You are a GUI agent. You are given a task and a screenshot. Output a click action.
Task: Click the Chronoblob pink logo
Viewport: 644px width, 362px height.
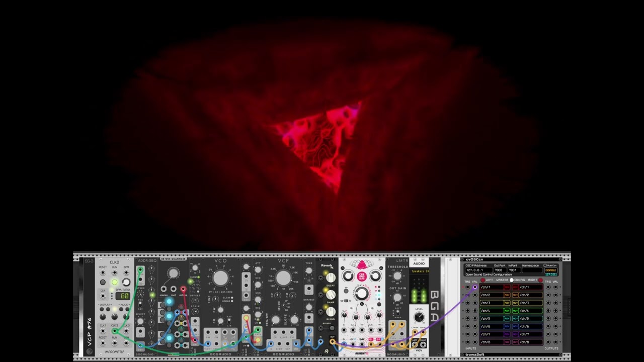point(362,276)
